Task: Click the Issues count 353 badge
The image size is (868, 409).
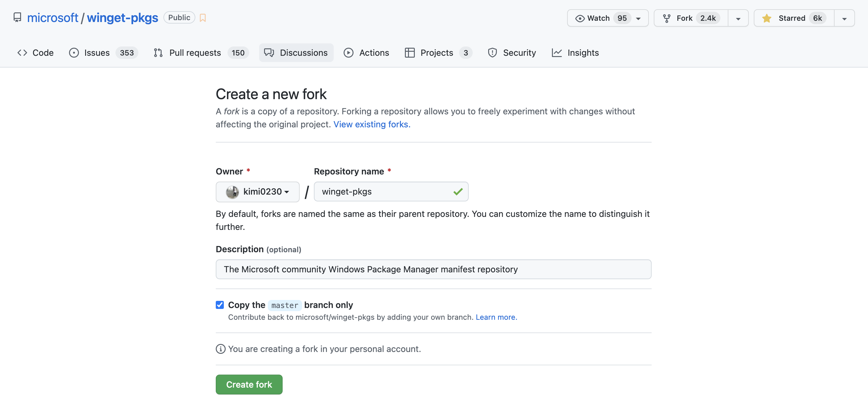Action: point(127,53)
